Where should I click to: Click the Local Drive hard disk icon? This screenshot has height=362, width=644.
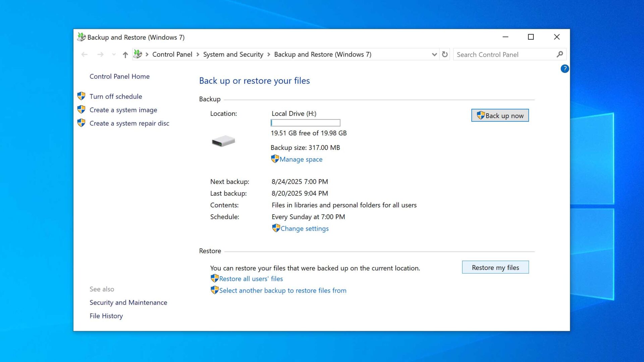pos(223,141)
